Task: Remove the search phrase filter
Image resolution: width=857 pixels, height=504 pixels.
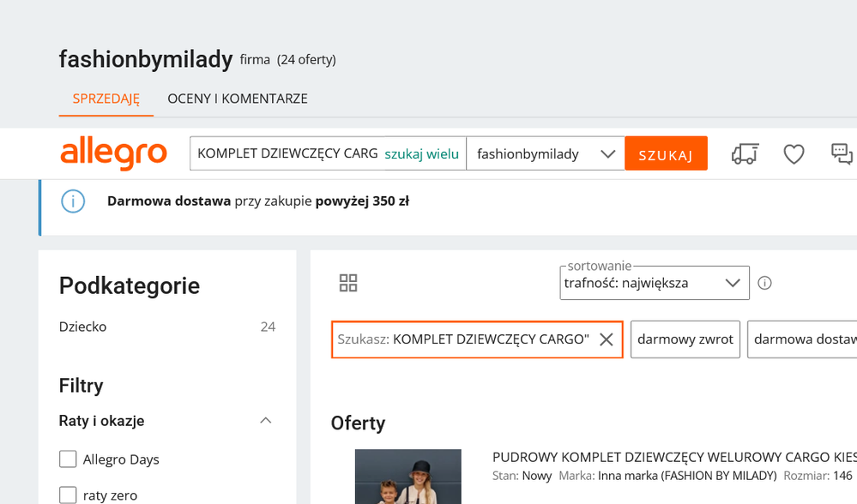Action: tap(606, 339)
